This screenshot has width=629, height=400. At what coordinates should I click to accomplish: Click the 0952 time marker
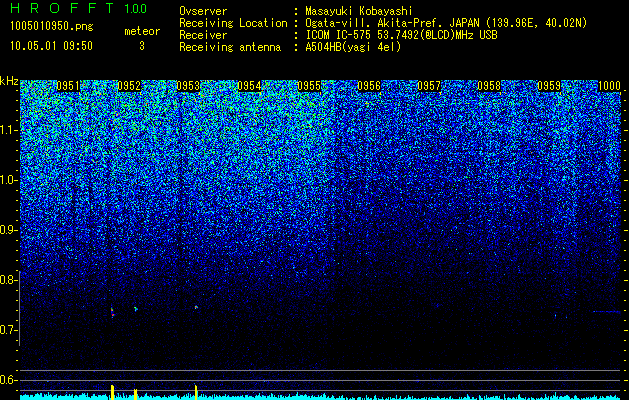pyautogui.click(x=129, y=86)
